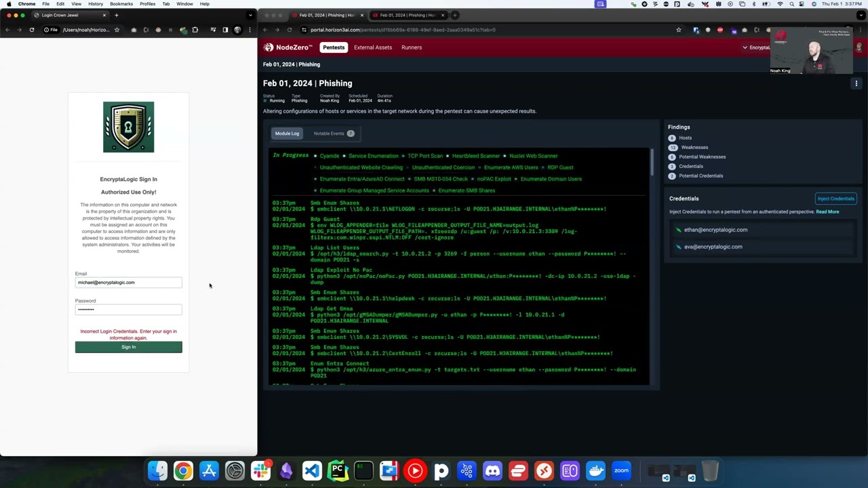Click the Password input field

click(128, 310)
